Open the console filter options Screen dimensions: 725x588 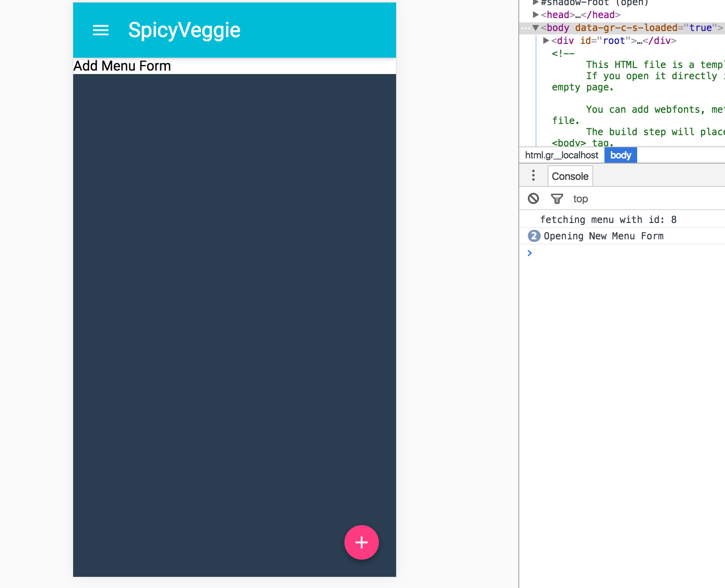557,198
